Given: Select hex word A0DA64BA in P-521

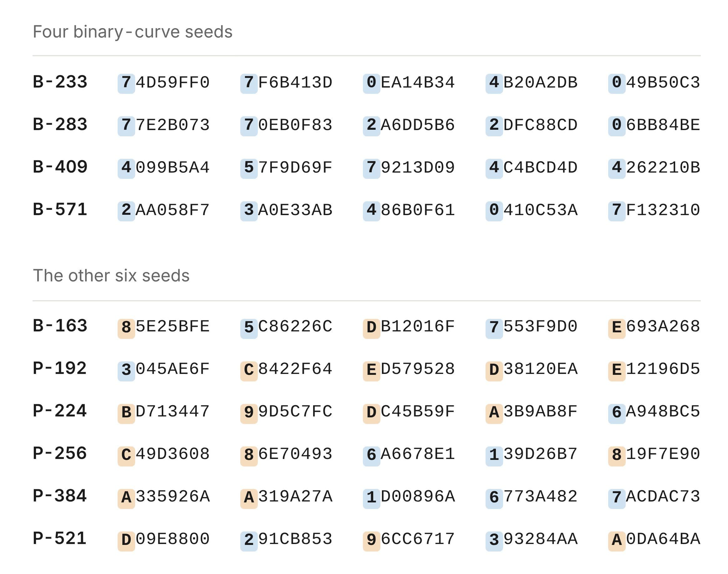Looking at the screenshot, I should (654, 539).
